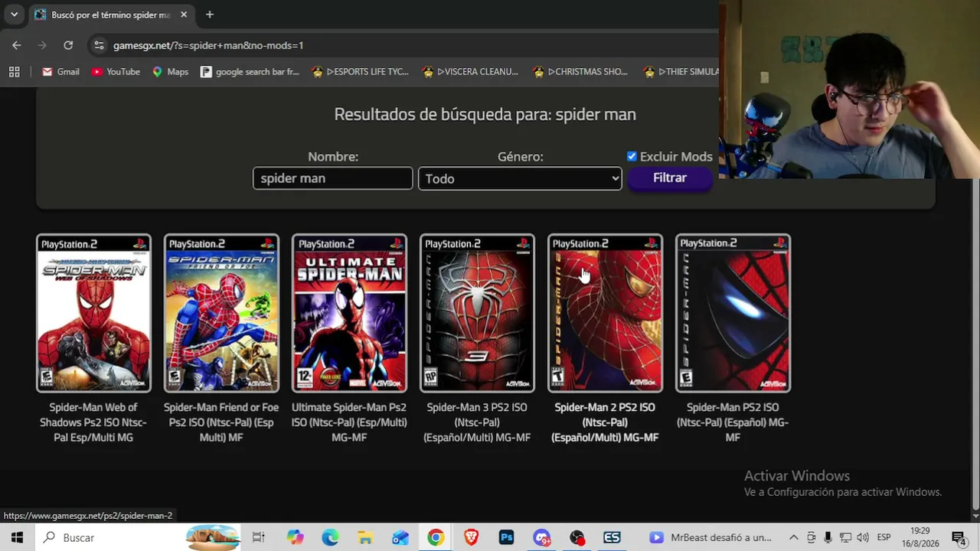980x551 pixels.
Task: Open a new browser tab
Action: 209,15
